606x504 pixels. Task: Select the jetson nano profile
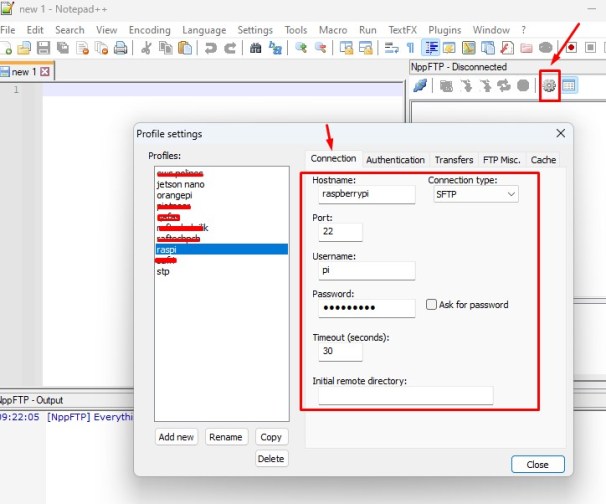pos(221,184)
